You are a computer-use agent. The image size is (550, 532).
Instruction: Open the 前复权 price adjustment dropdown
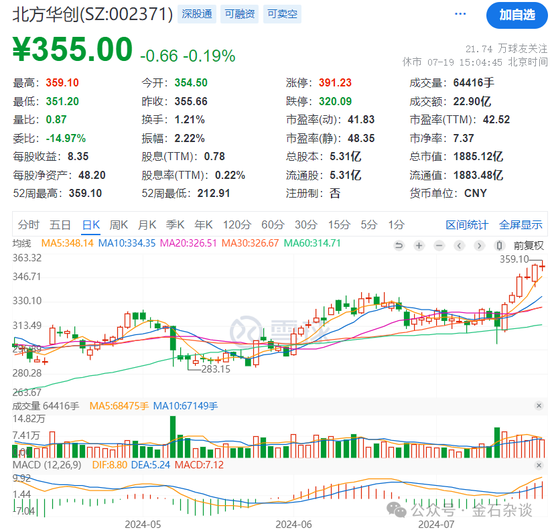529,245
